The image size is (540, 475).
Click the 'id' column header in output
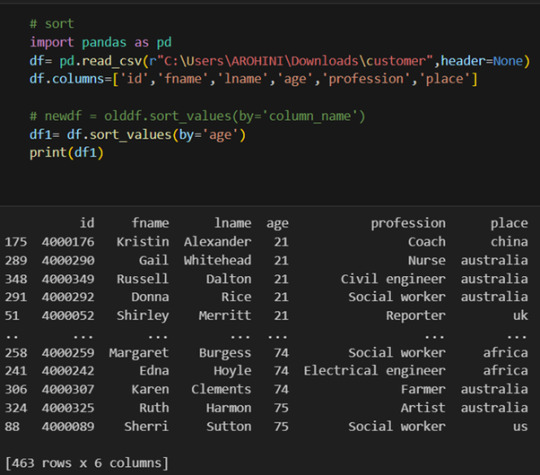click(87, 223)
